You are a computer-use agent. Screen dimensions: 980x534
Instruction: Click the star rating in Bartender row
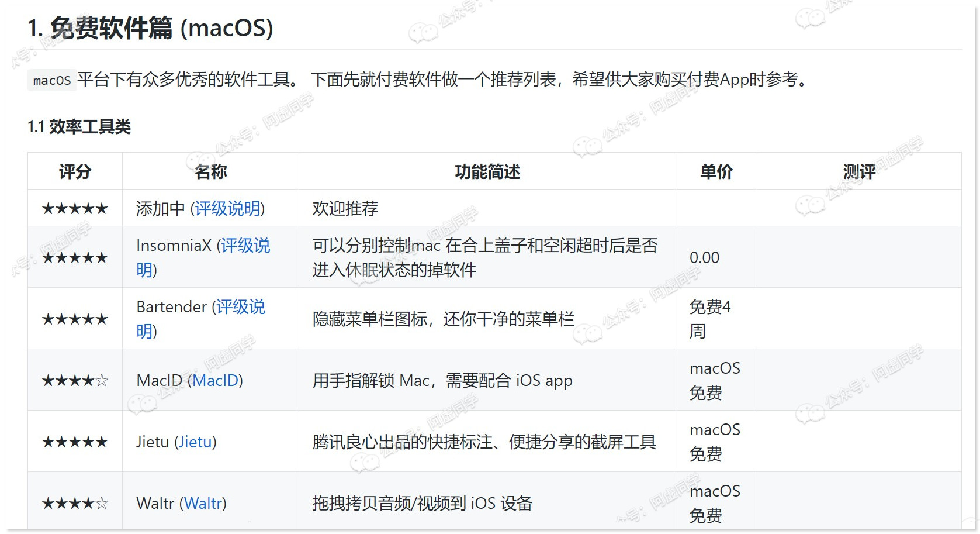[x=75, y=319]
